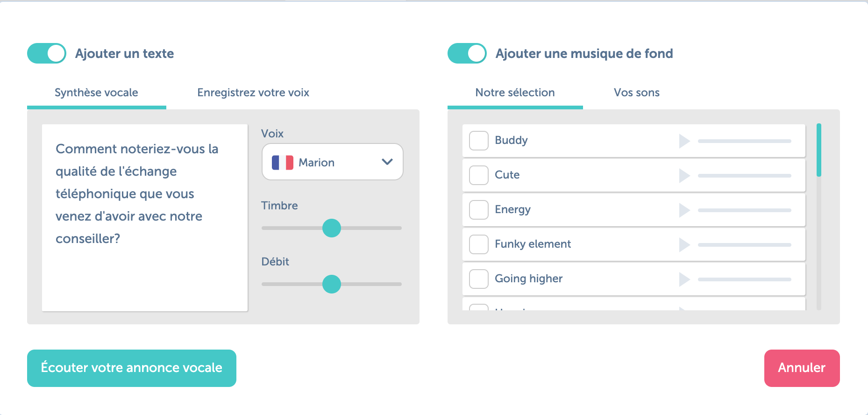Switch to Enregistrez votre voix tab
The image size is (868, 415).
[x=253, y=93]
